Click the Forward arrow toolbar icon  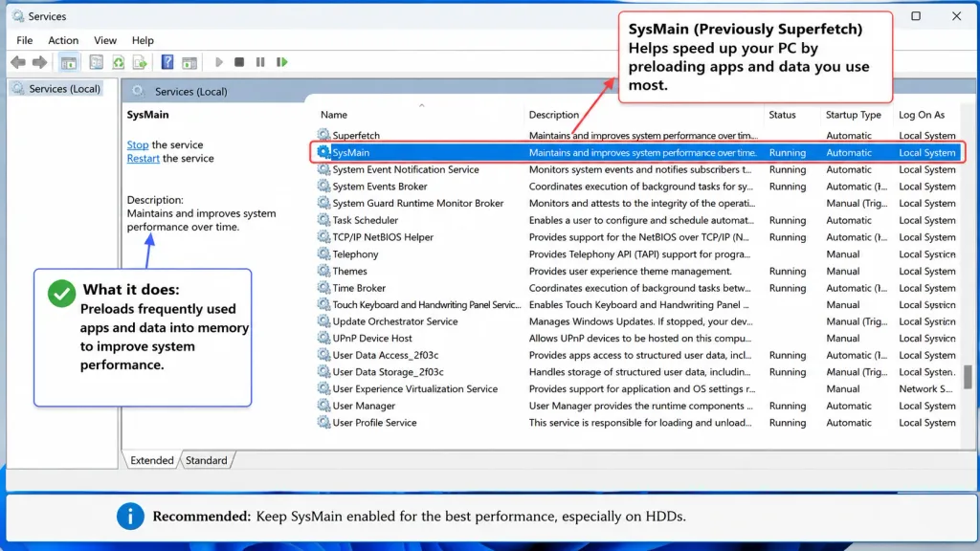[39, 62]
